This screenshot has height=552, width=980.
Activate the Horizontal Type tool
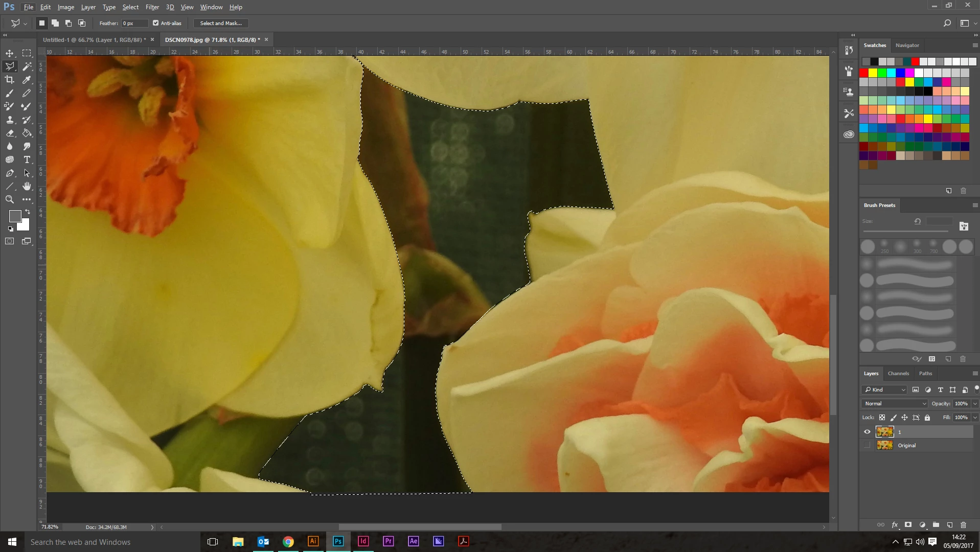pyautogui.click(x=27, y=159)
